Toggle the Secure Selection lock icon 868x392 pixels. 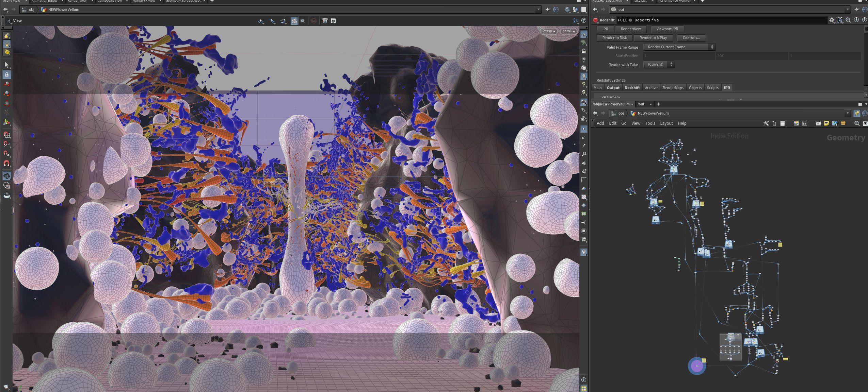click(x=6, y=74)
